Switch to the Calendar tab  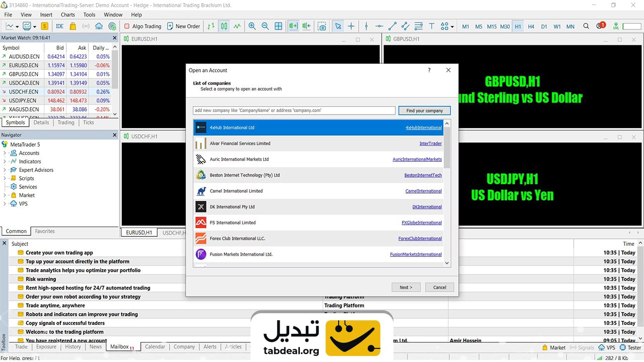pos(154,346)
